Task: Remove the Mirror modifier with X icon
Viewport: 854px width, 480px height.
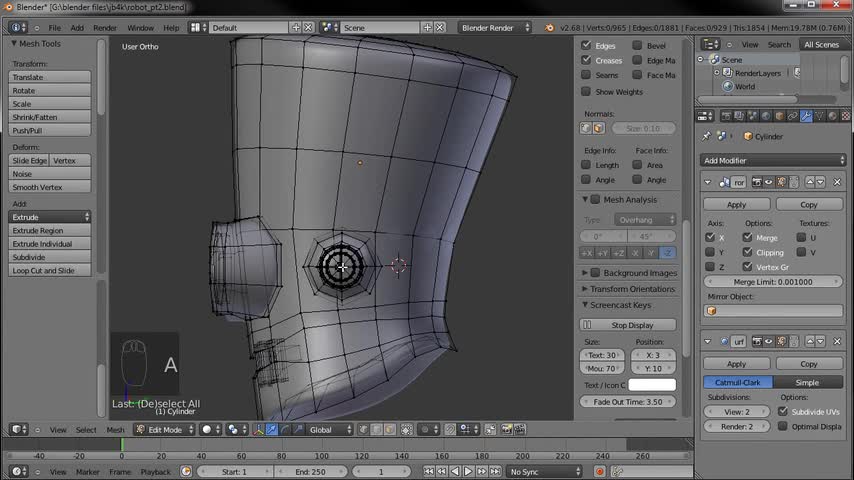Action: click(836, 182)
